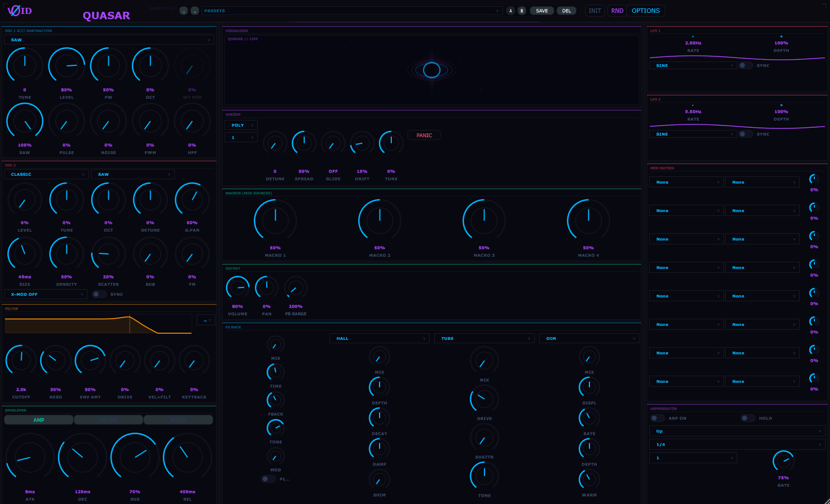
Task: Open OSC 2 SAW shape dropdown
Action: [133, 174]
